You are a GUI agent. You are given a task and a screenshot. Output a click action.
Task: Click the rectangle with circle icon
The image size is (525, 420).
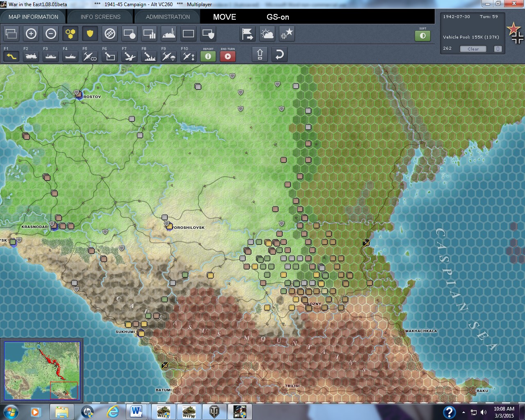[x=130, y=34]
